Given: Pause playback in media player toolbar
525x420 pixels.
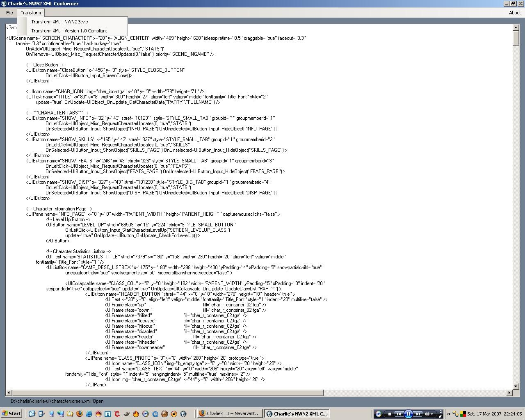Looking at the screenshot, I should click(408, 414).
